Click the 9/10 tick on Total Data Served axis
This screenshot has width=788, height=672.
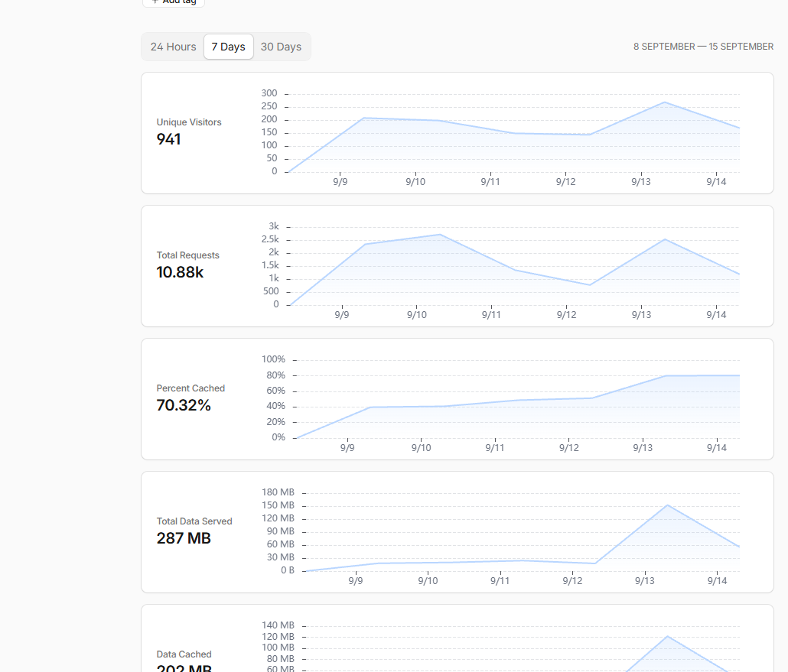point(428,580)
